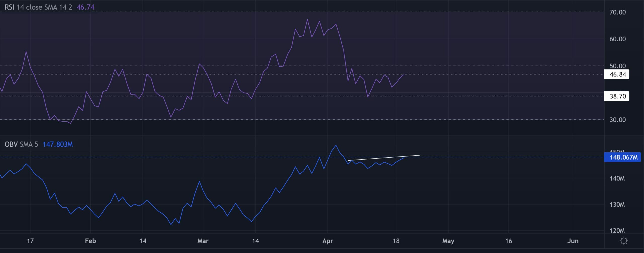Select the Mar label on the time axis
This screenshot has width=644, height=253.
point(203,241)
